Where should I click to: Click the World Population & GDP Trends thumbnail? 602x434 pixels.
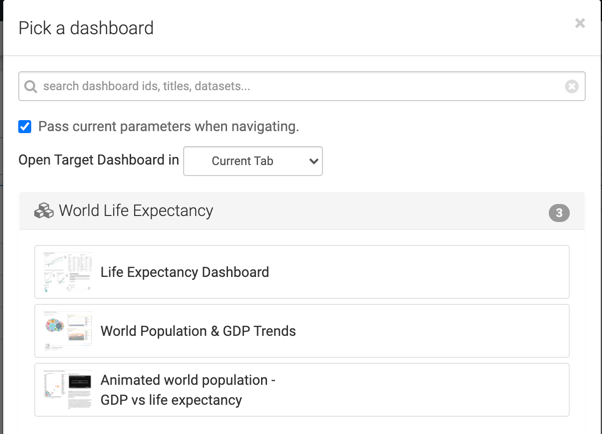(x=68, y=331)
